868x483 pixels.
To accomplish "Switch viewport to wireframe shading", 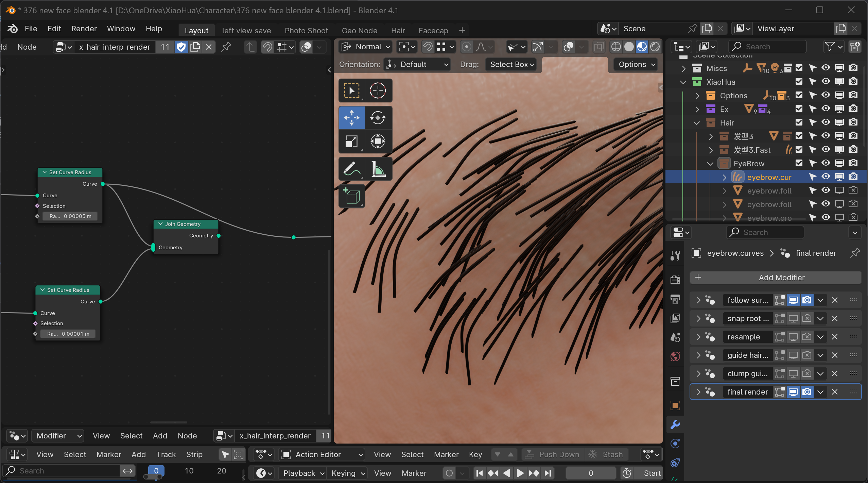I will click(x=616, y=47).
